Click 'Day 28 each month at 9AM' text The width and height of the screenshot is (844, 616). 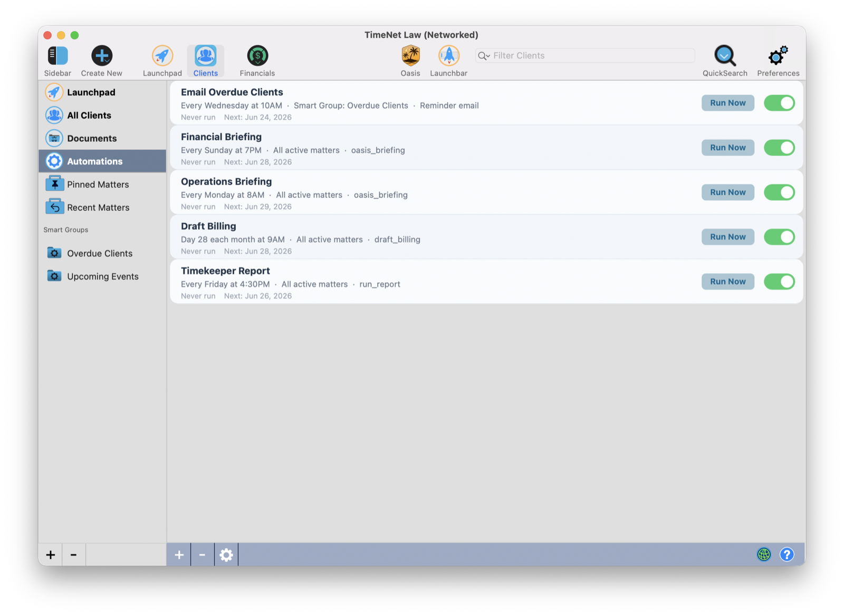[233, 239]
